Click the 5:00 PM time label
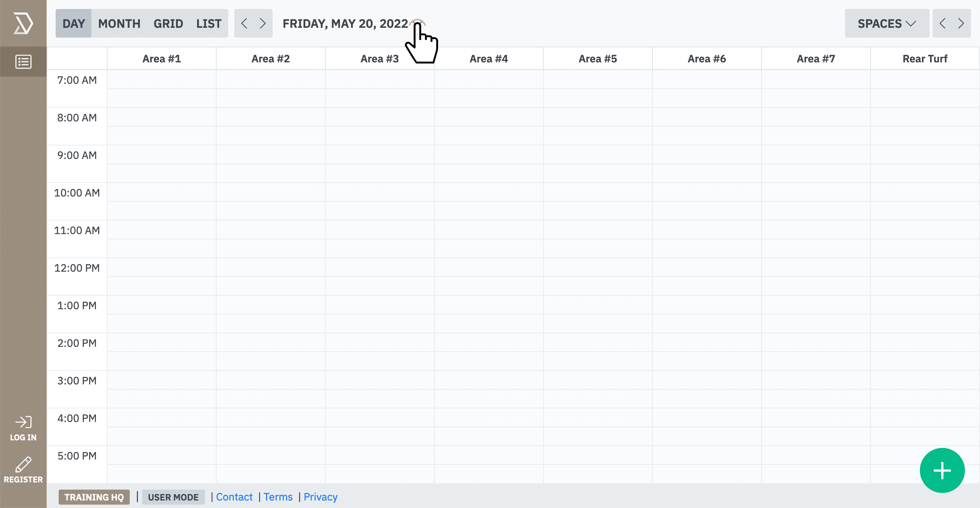Screen dimensions: 980x508 coord(77,456)
